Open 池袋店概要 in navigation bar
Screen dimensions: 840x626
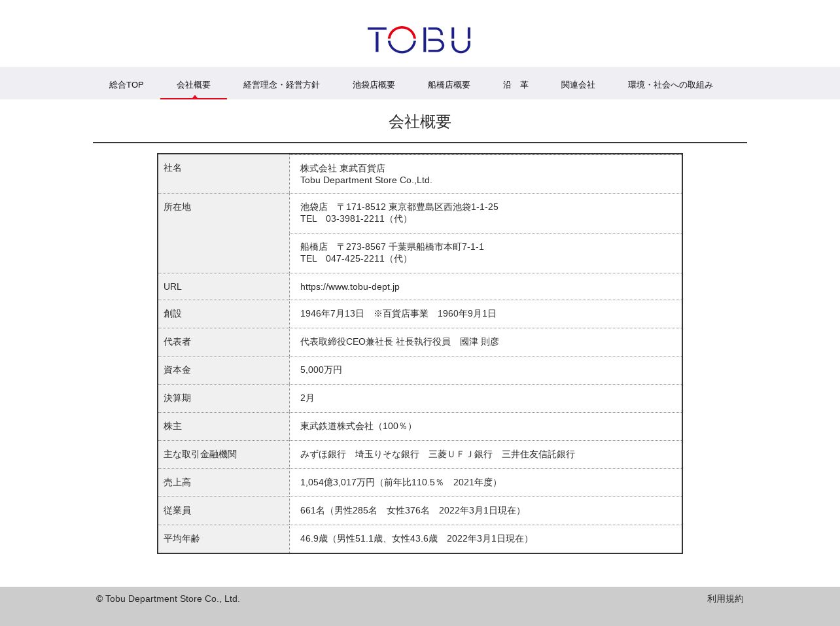374,85
